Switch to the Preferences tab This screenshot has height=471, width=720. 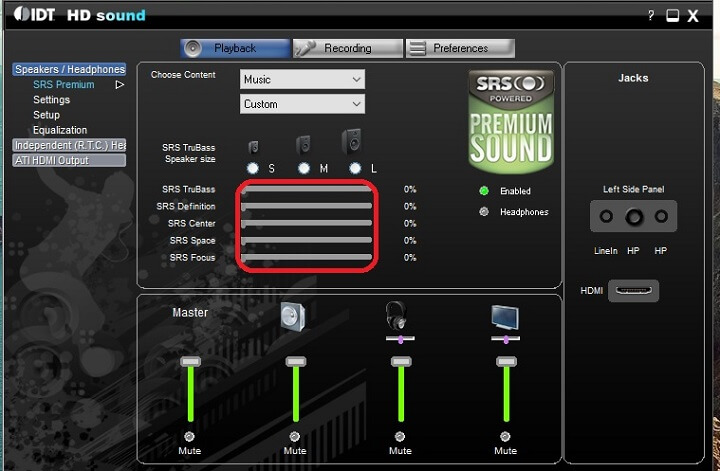tap(460, 48)
